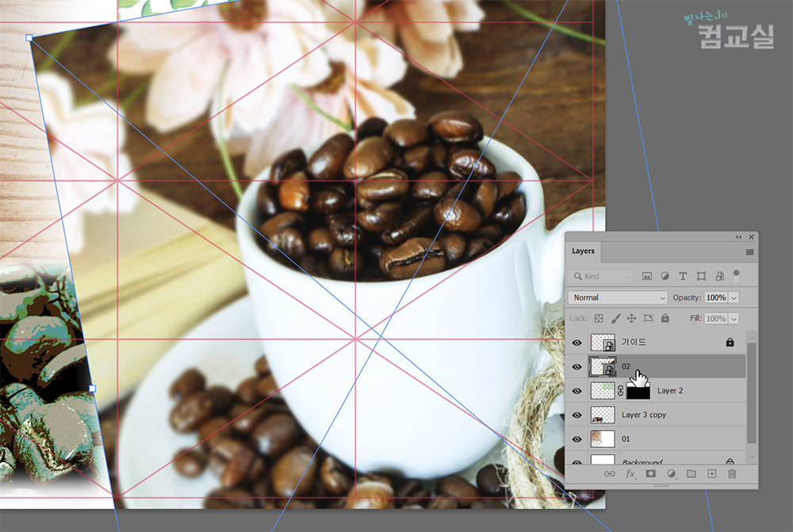Image resolution: width=793 pixels, height=532 pixels.
Task: Select the 가이드 layer name
Action: [x=634, y=343]
